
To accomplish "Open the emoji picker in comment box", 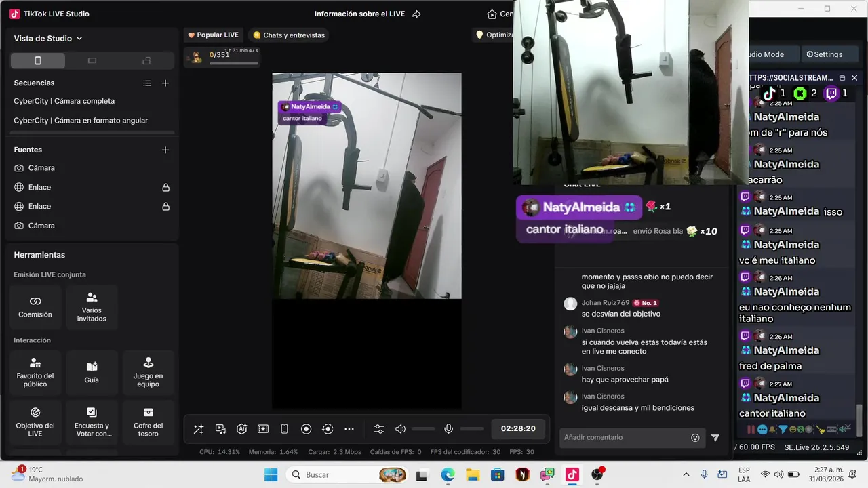I will click(695, 438).
